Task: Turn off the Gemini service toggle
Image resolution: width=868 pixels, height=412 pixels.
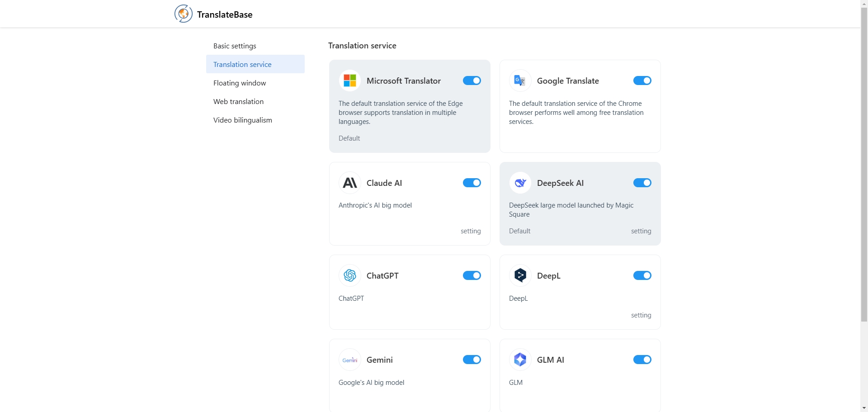Action: click(x=472, y=360)
